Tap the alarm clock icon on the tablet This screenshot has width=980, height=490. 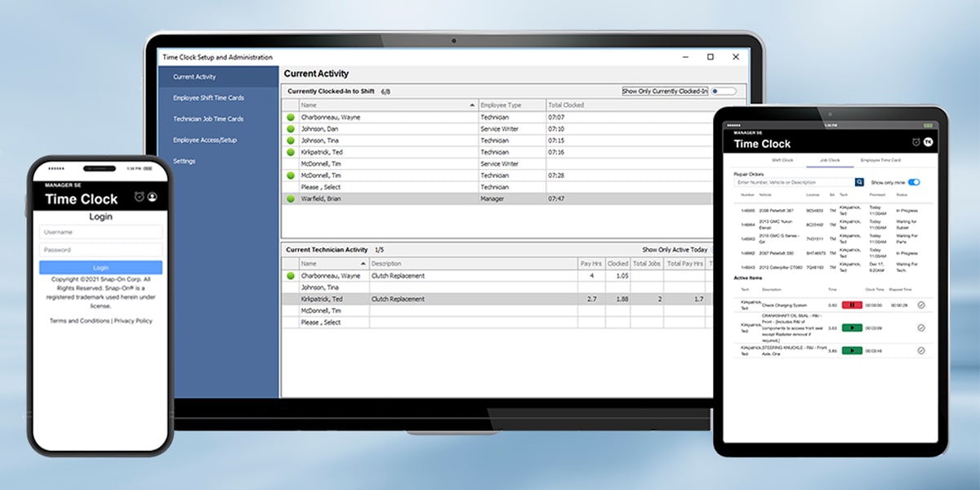[x=915, y=143]
